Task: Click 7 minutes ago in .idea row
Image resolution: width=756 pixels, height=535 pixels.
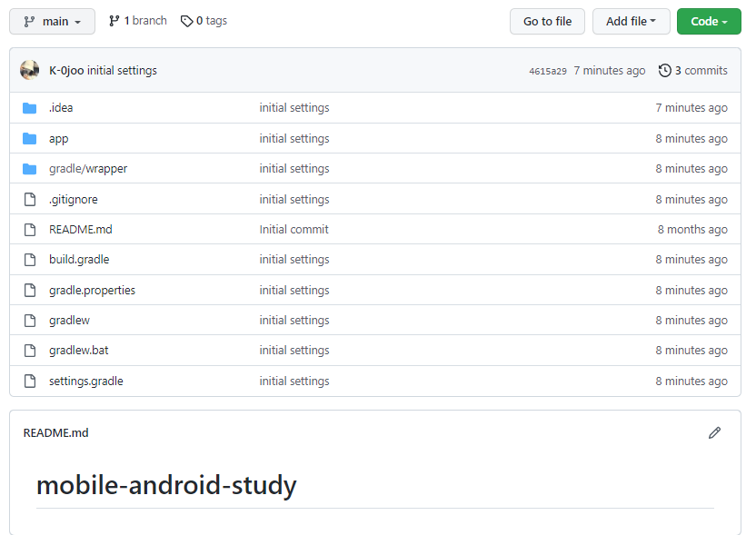Action: 691,107
